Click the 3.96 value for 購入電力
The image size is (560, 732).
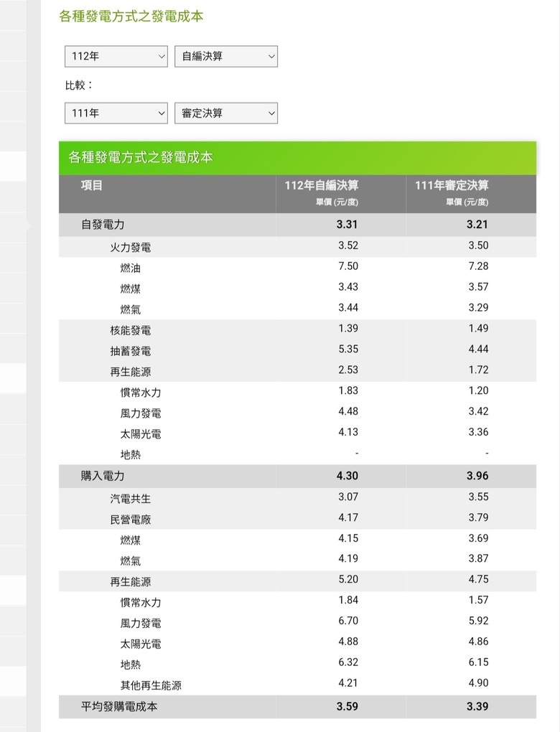478,476
